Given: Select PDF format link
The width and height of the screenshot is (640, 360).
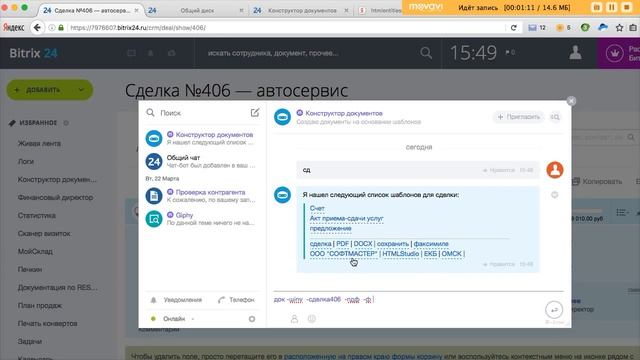Looking at the screenshot, I should click(x=342, y=244).
